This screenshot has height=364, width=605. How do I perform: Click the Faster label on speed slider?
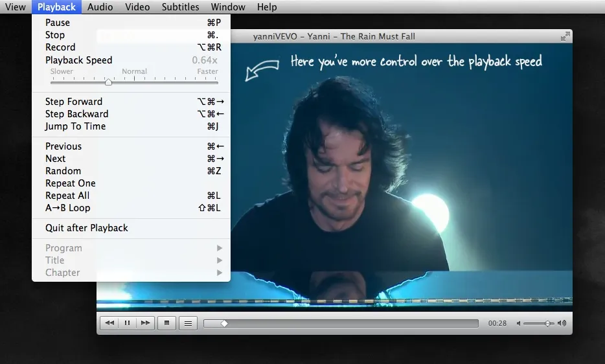[207, 71]
